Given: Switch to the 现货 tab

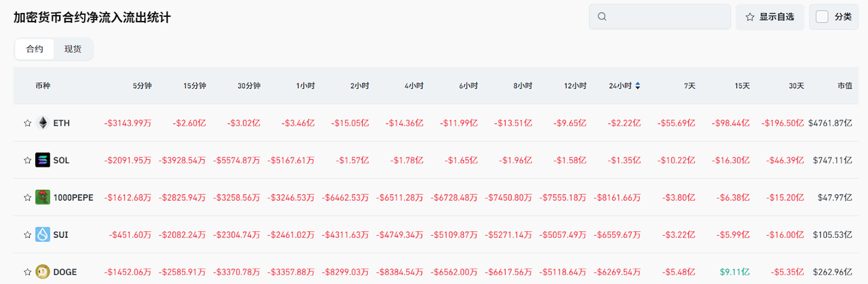Looking at the screenshot, I should coord(73,49).
